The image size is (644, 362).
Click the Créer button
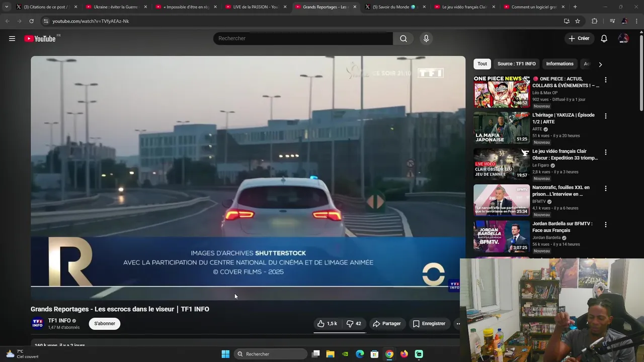[x=579, y=39]
